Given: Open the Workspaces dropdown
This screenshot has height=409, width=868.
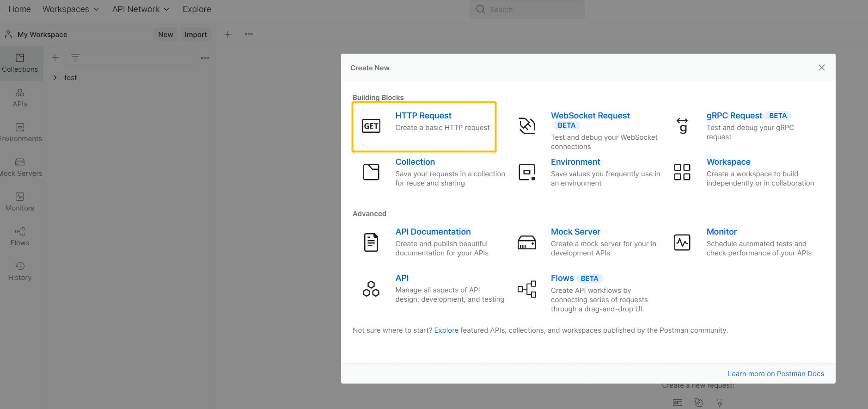Looking at the screenshot, I should click(71, 9).
